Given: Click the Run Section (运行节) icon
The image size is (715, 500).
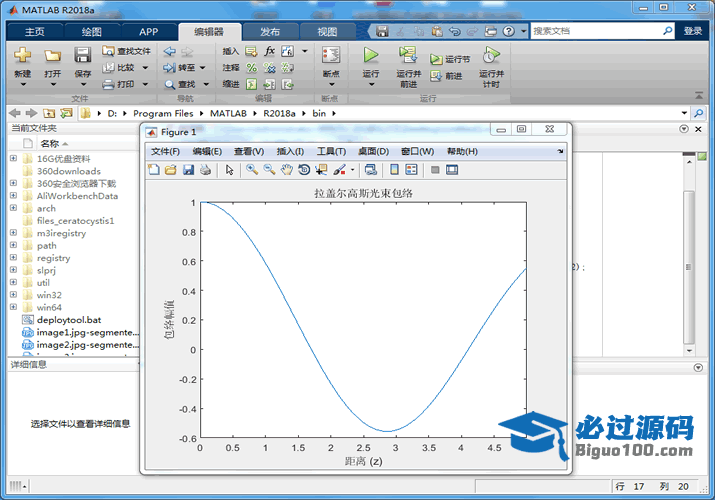Looking at the screenshot, I should [436, 59].
